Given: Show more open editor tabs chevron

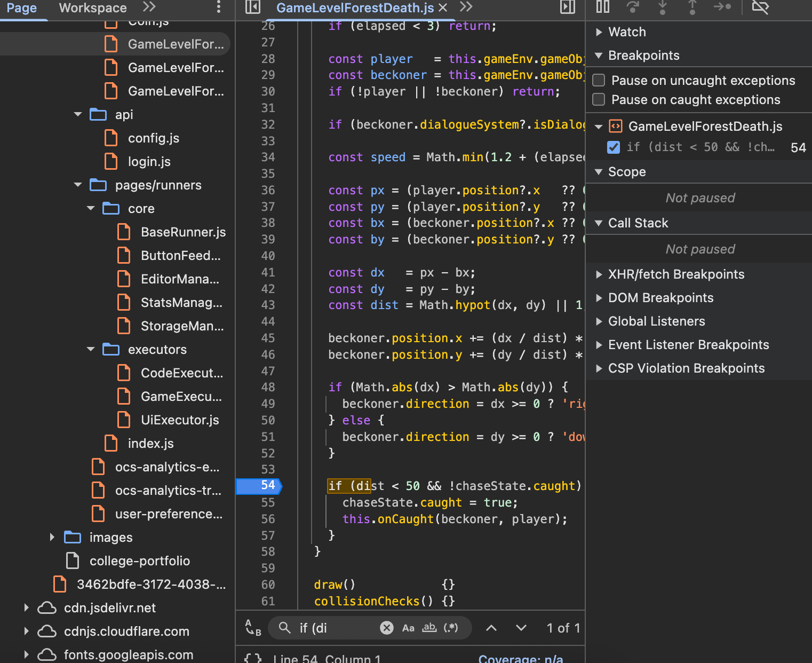Looking at the screenshot, I should [x=466, y=7].
